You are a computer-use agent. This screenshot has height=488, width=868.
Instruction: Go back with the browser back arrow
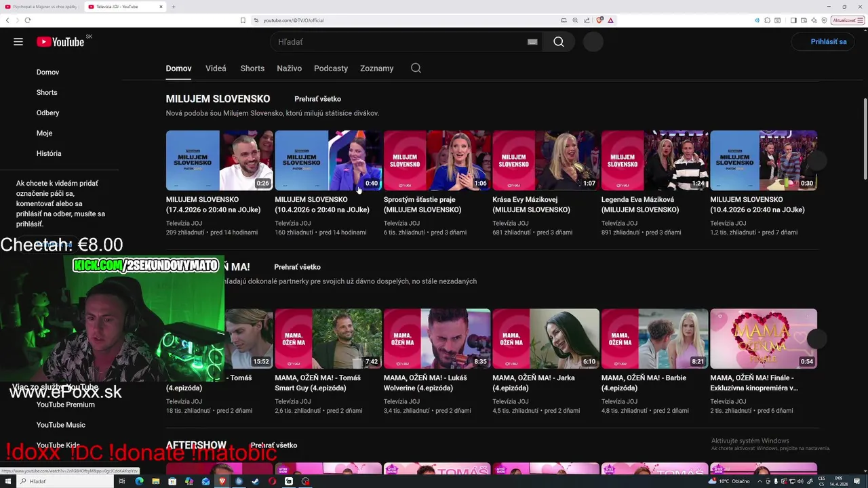pyautogui.click(x=7, y=20)
